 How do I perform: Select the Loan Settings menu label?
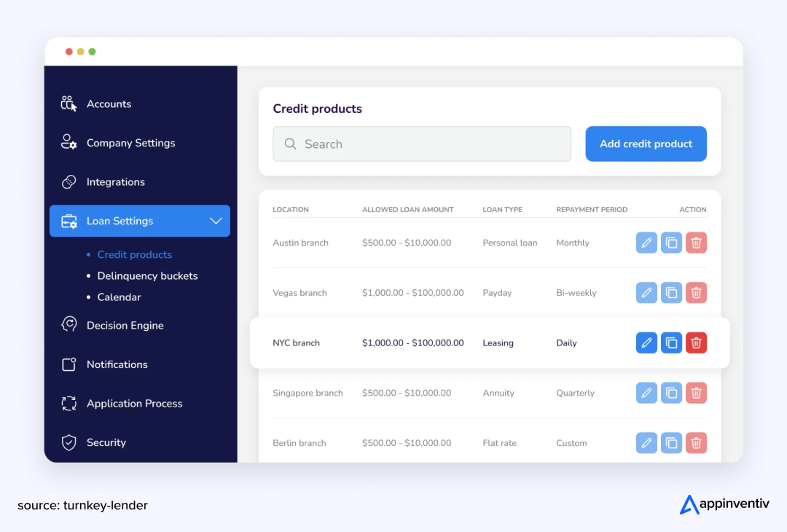coord(120,221)
